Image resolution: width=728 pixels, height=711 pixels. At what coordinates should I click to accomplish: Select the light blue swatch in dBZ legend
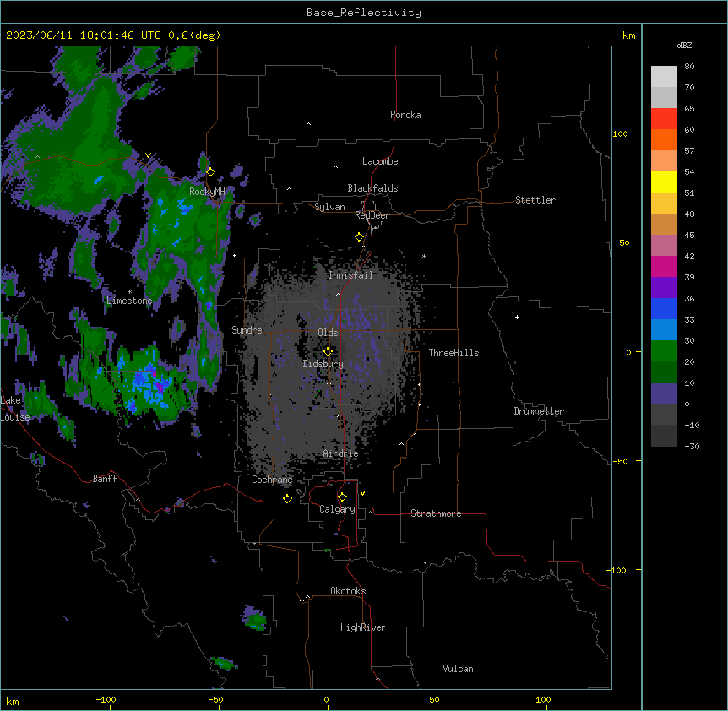click(664, 329)
